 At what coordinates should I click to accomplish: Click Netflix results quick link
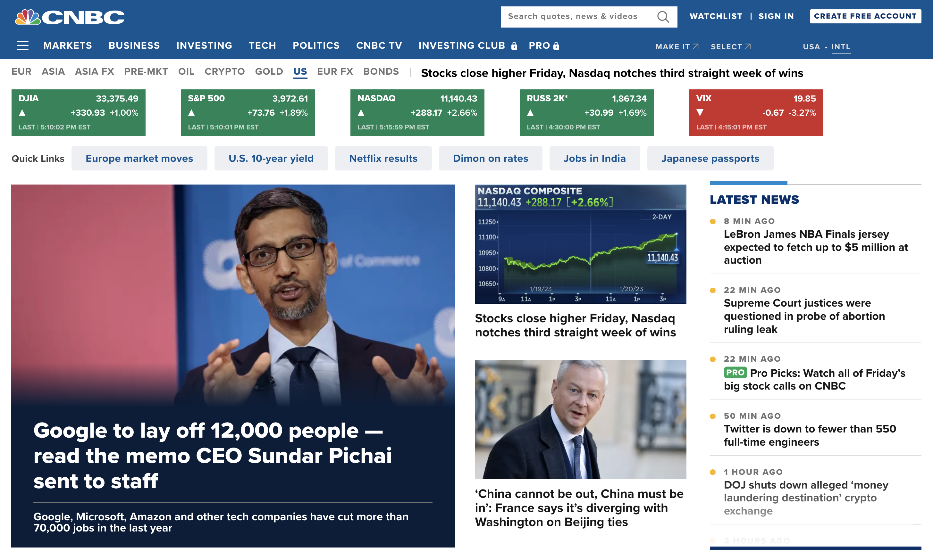tap(383, 158)
